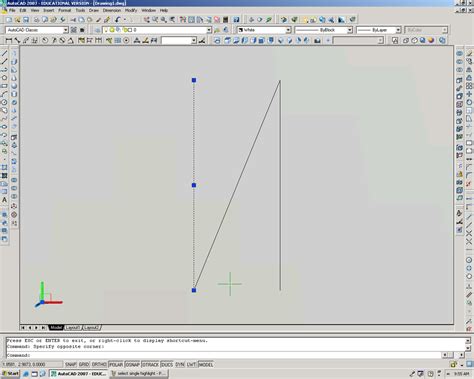Click the Center Mark dimension icon
The height and width of the screenshot is (379, 474).
click(x=126, y=41)
